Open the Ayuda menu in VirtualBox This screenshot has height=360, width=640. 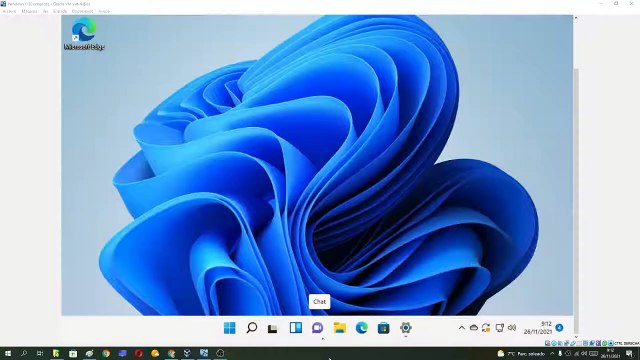click(x=104, y=11)
